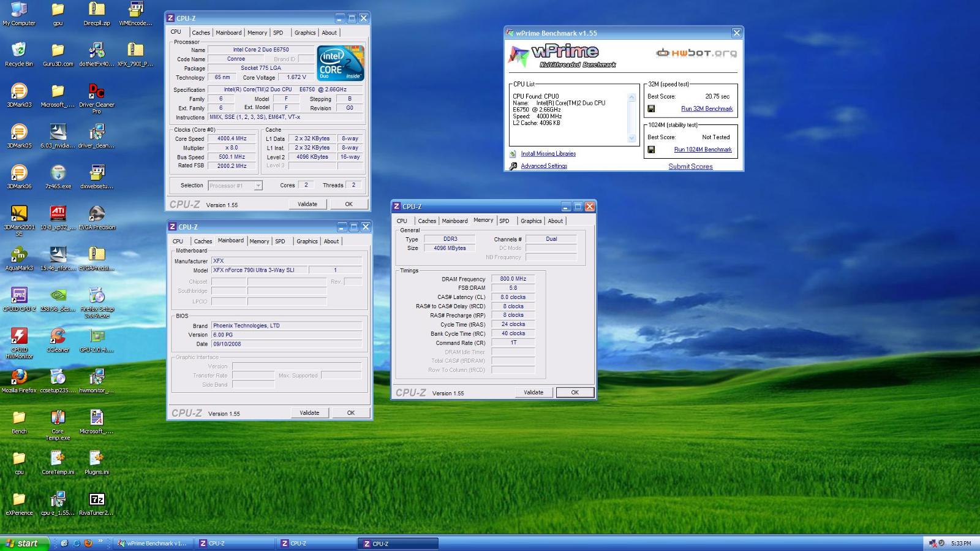
Task: Select the GPU-Z.0.4 desktop icon
Action: (97, 341)
